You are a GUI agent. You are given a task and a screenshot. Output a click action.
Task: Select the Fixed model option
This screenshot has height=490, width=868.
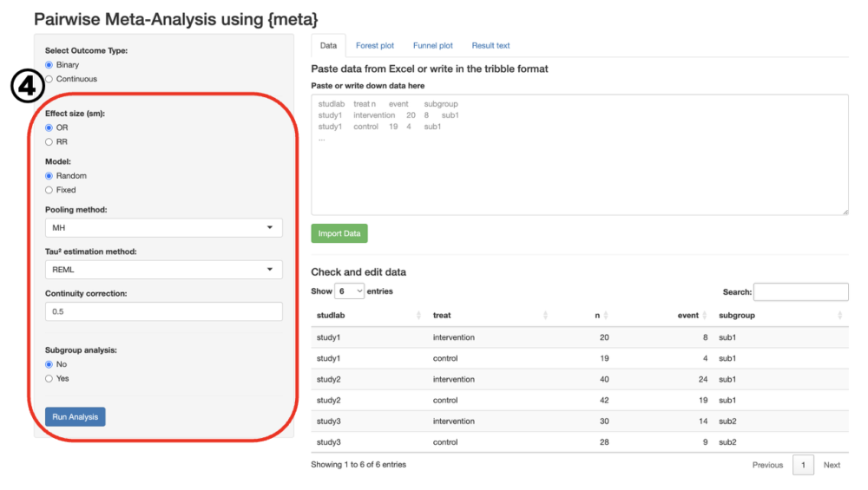tap(49, 190)
